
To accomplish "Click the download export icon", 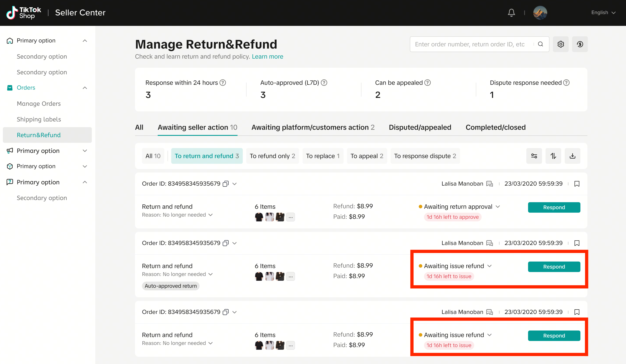I will click(x=572, y=156).
